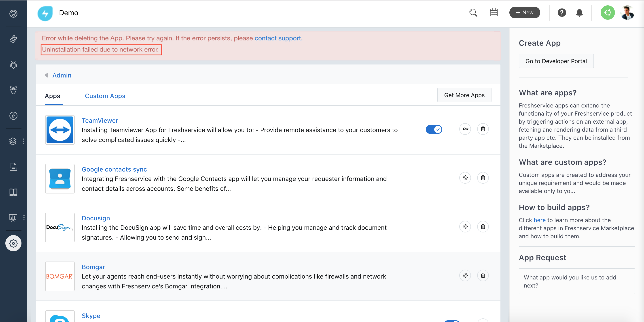
Task: Open notifications bell icon
Action: point(579,13)
